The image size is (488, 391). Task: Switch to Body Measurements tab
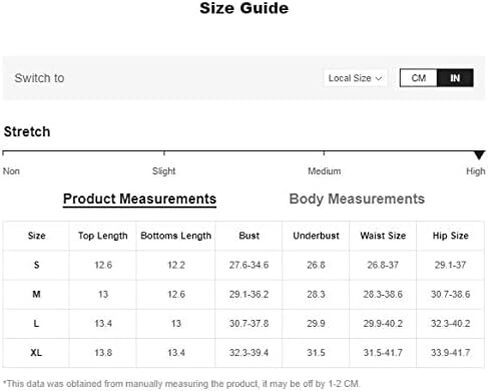357,199
